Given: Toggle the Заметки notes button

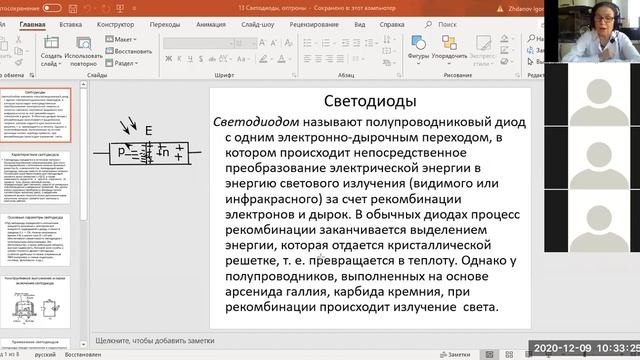Looking at the screenshot, I should [x=455, y=355].
